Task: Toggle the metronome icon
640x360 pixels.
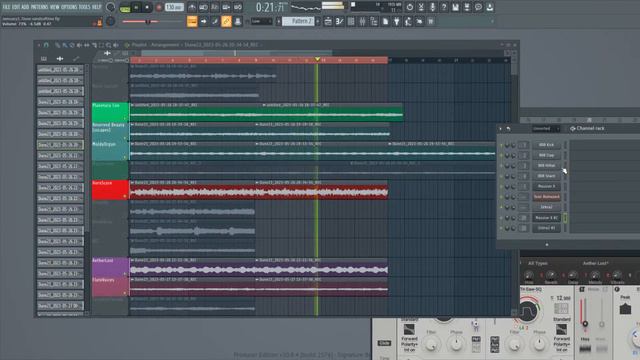Action: [x=192, y=7]
